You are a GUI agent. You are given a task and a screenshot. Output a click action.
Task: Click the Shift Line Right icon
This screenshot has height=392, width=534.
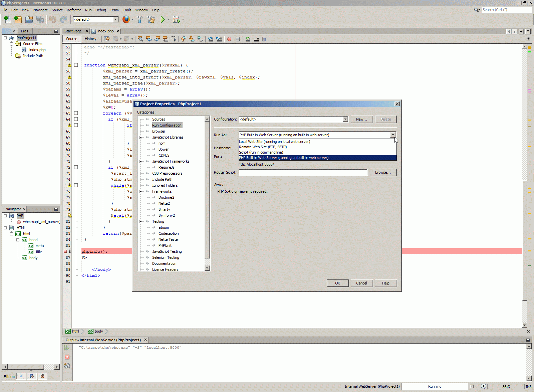[219, 39]
